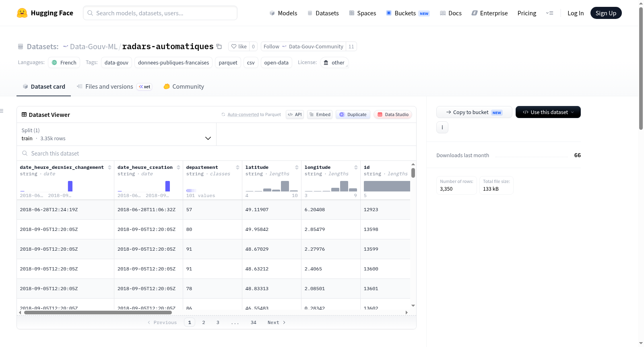Open the Community tab
644x347 pixels.
click(184, 87)
